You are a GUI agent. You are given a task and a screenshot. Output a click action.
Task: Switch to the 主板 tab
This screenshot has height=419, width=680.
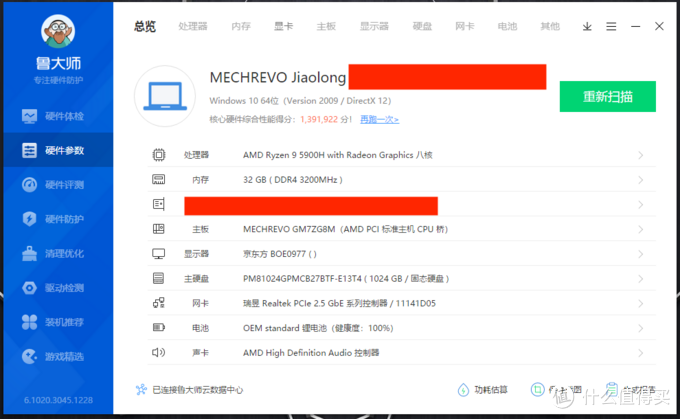tap(326, 27)
